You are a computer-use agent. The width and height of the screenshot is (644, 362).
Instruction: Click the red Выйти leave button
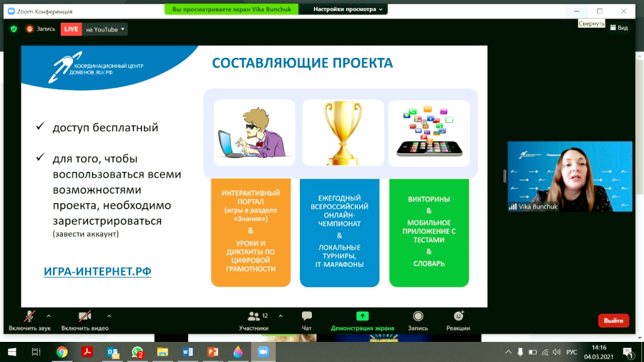[613, 321]
